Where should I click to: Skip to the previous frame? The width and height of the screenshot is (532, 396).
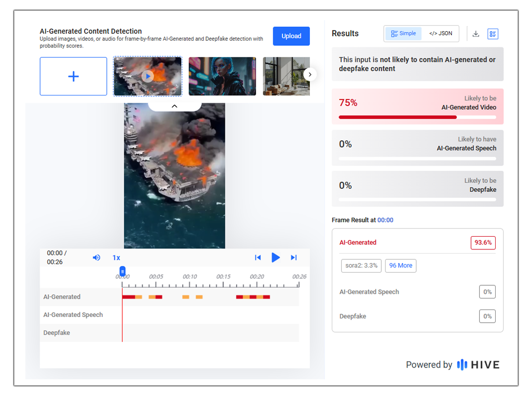(258, 258)
